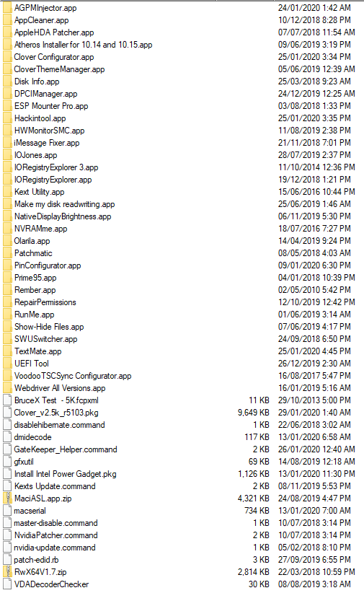The image size is (364, 593).
Task: Click the date 29/10/2013 5:00 PM
Action: pos(314,400)
